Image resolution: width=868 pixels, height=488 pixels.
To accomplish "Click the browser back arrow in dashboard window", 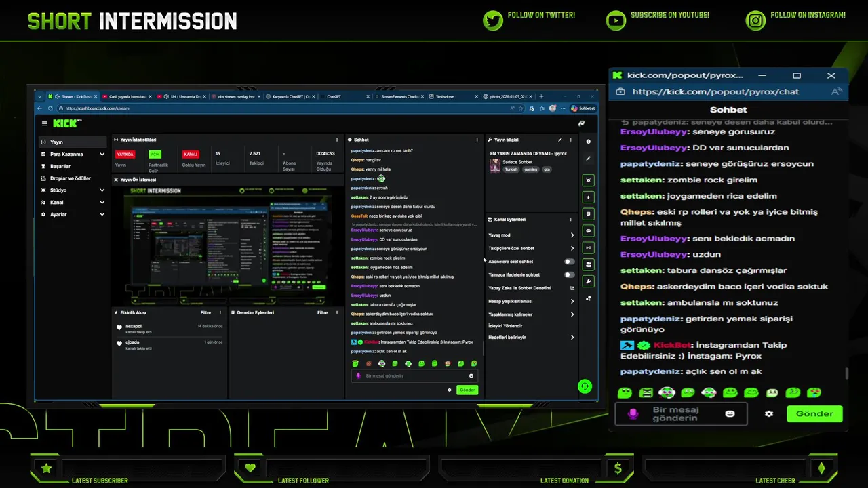I will click(x=40, y=108).
